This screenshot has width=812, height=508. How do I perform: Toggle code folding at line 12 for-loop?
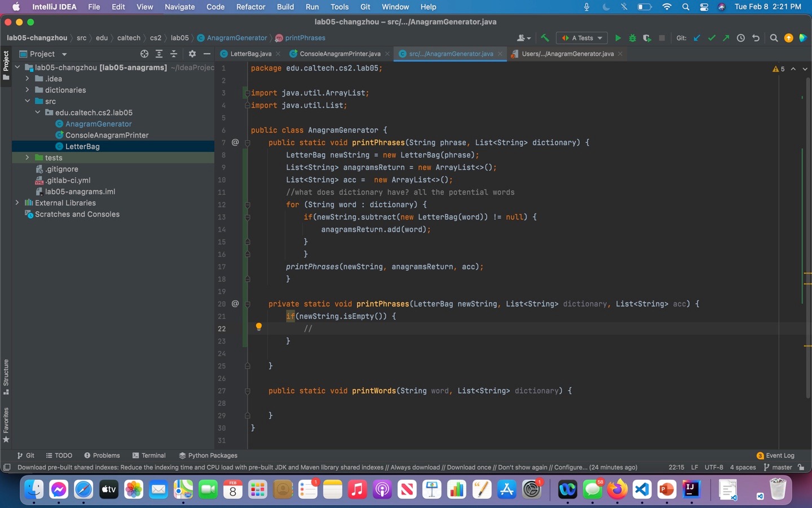[x=247, y=205]
